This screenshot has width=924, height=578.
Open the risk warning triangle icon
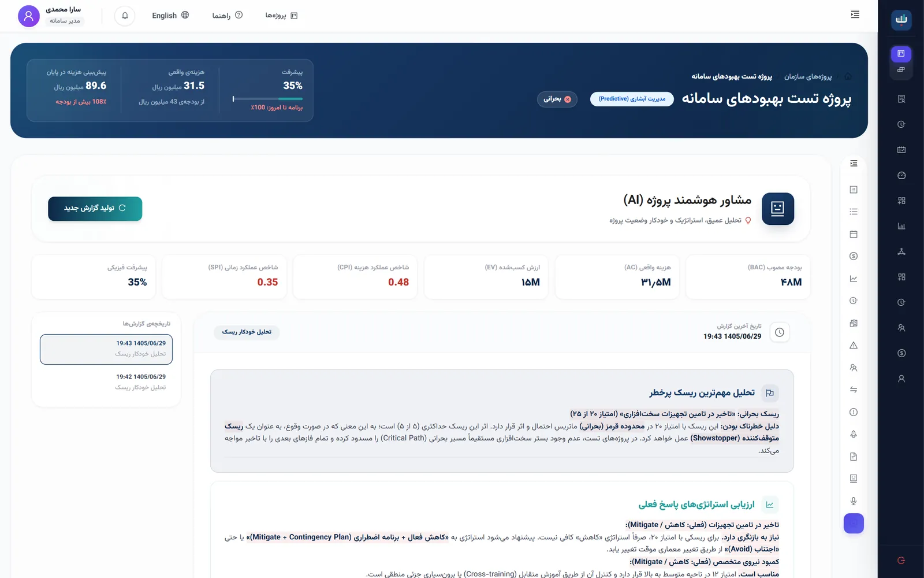pos(854,345)
